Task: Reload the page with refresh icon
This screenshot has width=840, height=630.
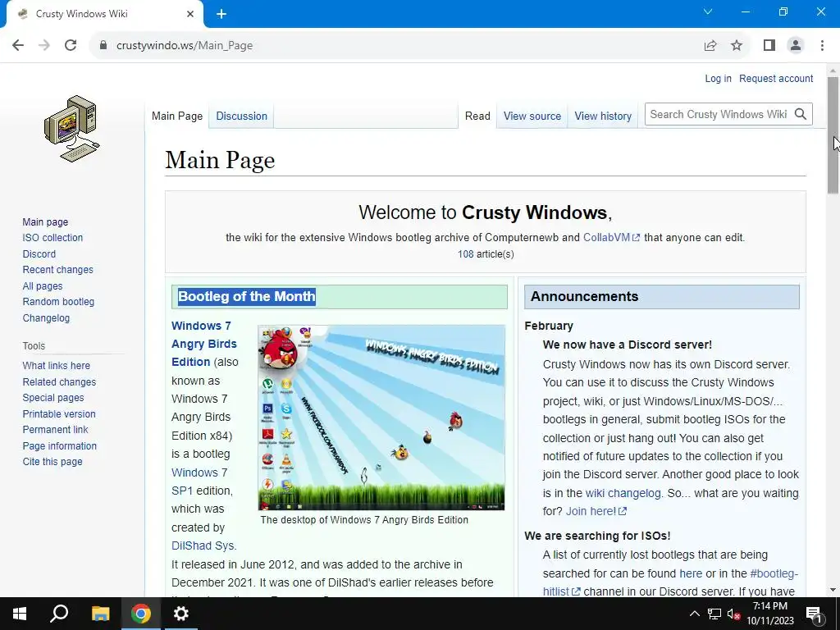Action: point(71,46)
